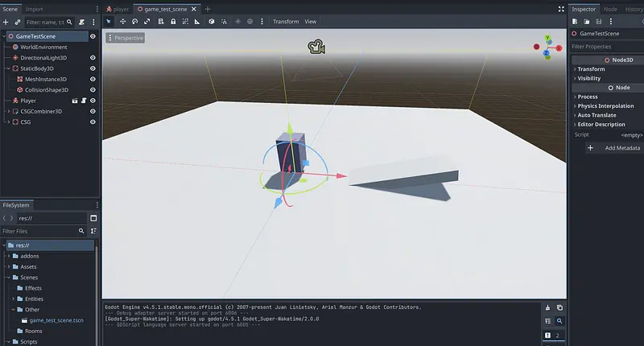Select the Move mode tool in viewport toolbar

(122, 22)
